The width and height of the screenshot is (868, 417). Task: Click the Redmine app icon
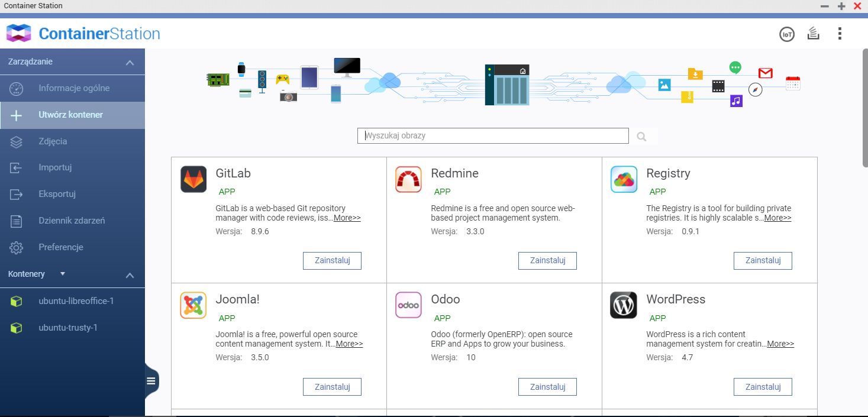pos(409,179)
